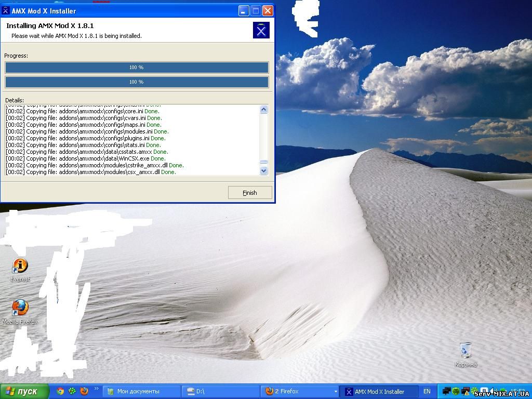
Task: Click the 'Installing AMX Mod X 1.8.1' heading
Action: [50, 26]
